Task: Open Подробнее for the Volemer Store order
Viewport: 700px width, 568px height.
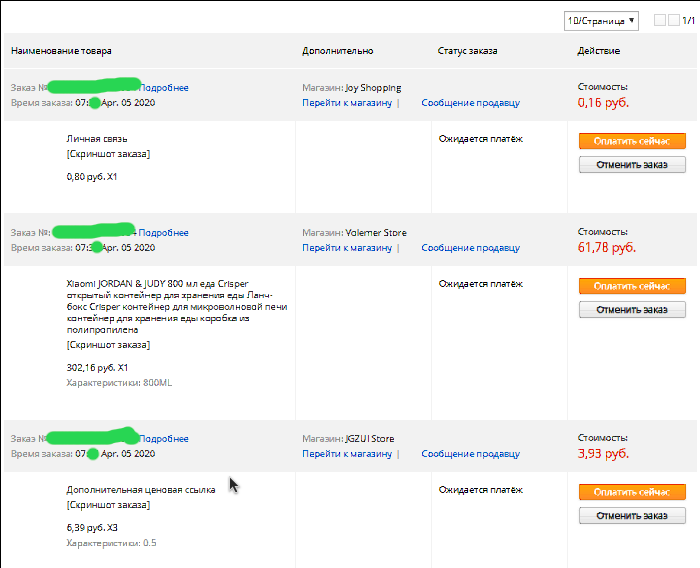Action: point(163,233)
